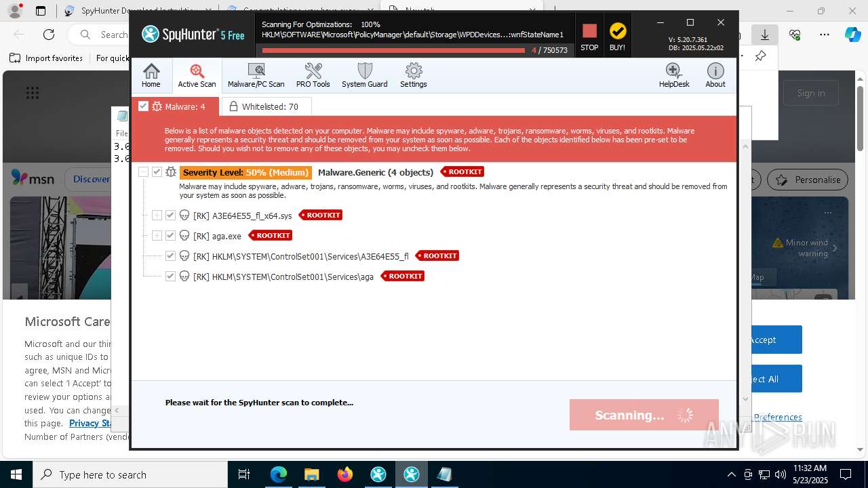Click SpyHunter 5 Free logo
This screenshot has height=488, width=868.
coord(193,35)
